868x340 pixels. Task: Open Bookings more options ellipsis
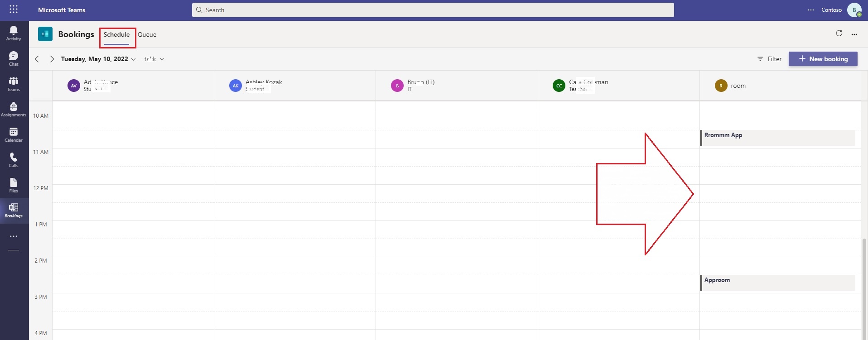pos(854,34)
